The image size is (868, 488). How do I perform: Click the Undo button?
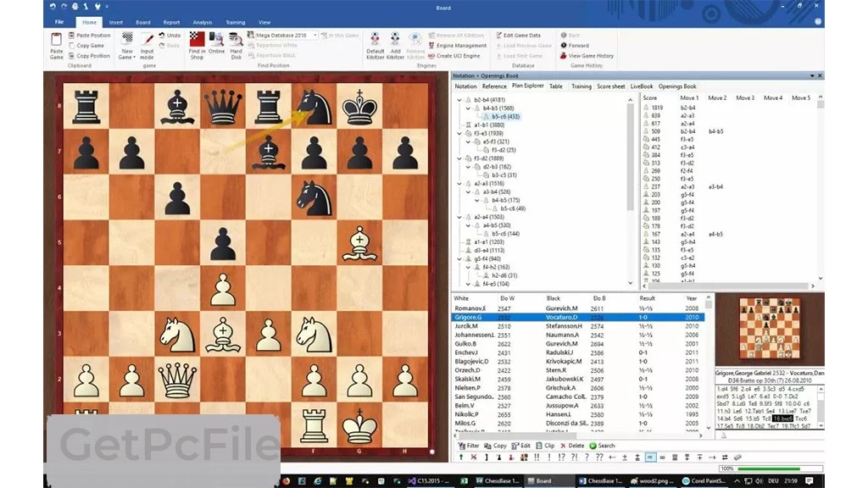170,35
